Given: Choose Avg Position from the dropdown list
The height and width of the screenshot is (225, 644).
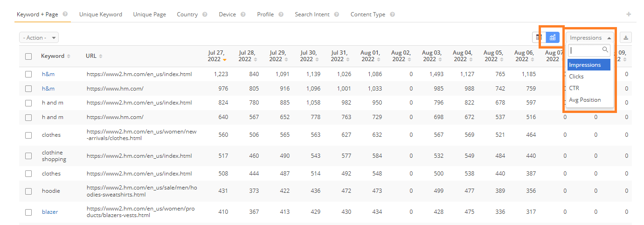Looking at the screenshot, I should point(585,100).
